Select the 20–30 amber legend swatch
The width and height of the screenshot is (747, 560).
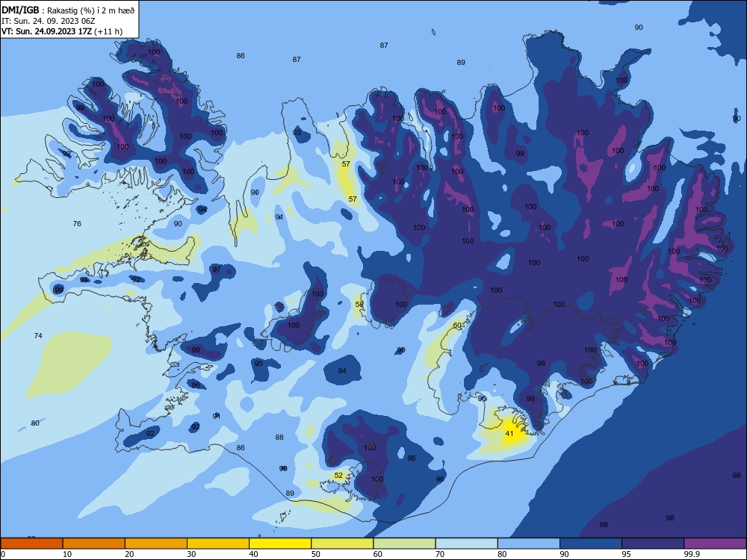point(156,544)
